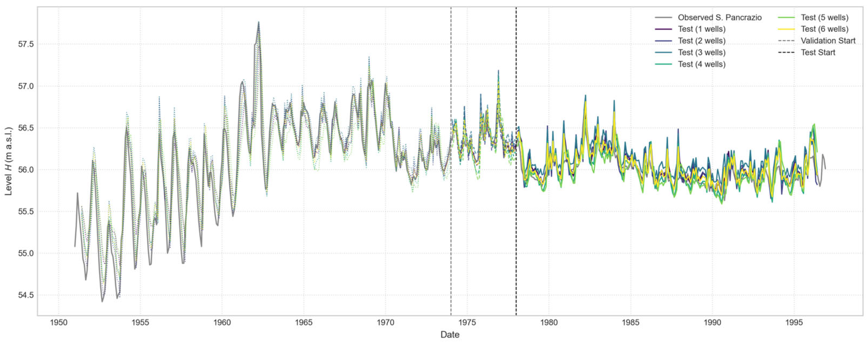Screen dimensions: 868x342
Task: Click the Validation Start legend entry
Action: pyautogui.click(x=828, y=41)
